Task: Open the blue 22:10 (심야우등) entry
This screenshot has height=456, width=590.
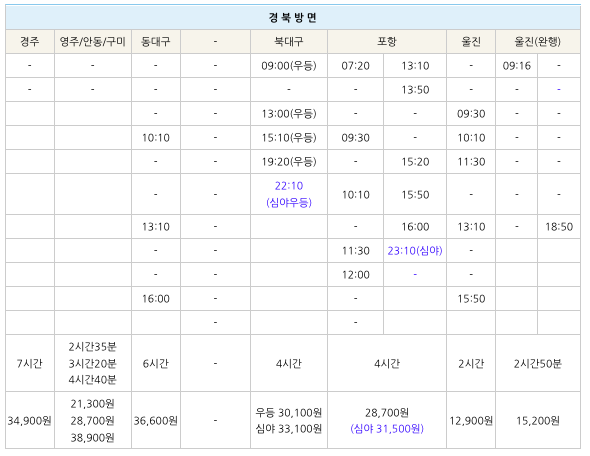Action: (x=289, y=194)
